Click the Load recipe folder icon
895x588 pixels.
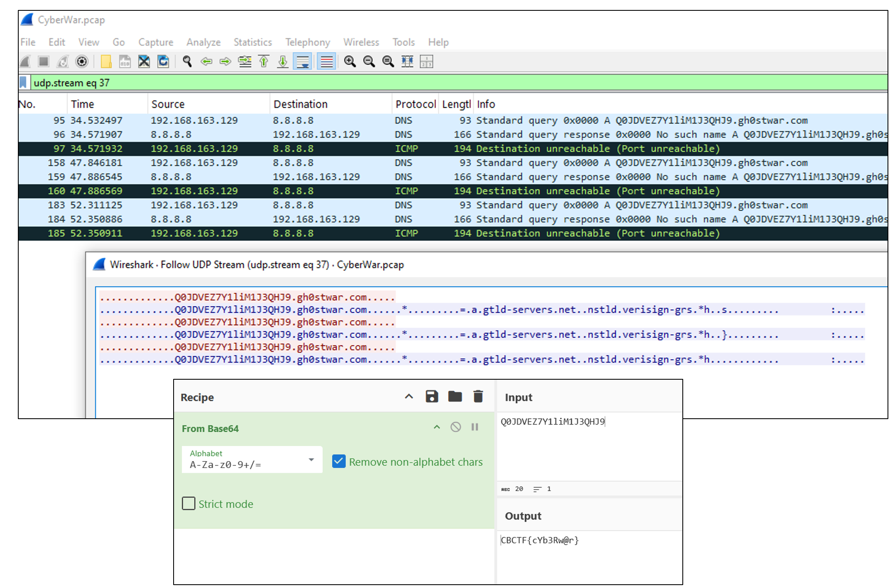coord(455,397)
